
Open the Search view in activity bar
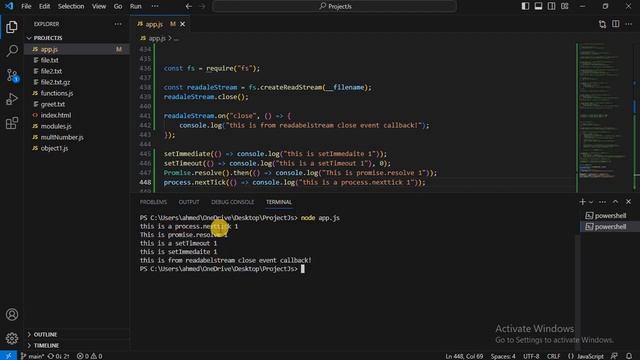(x=12, y=51)
